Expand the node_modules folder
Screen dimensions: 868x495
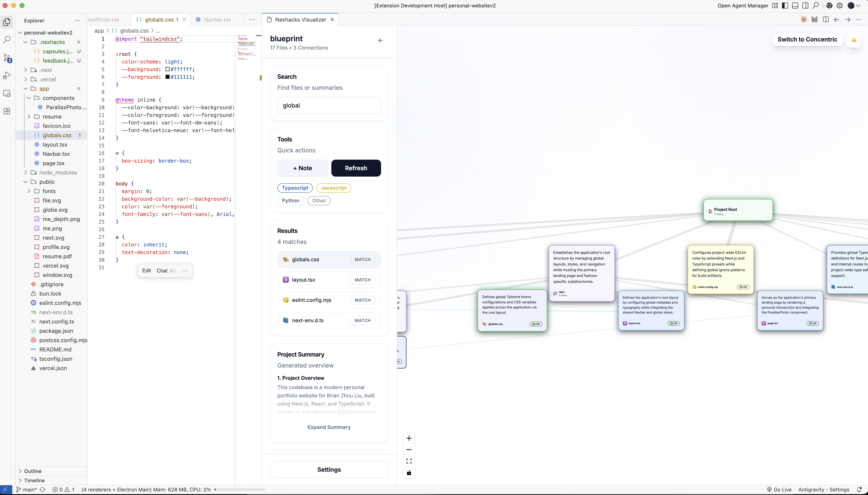25,172
